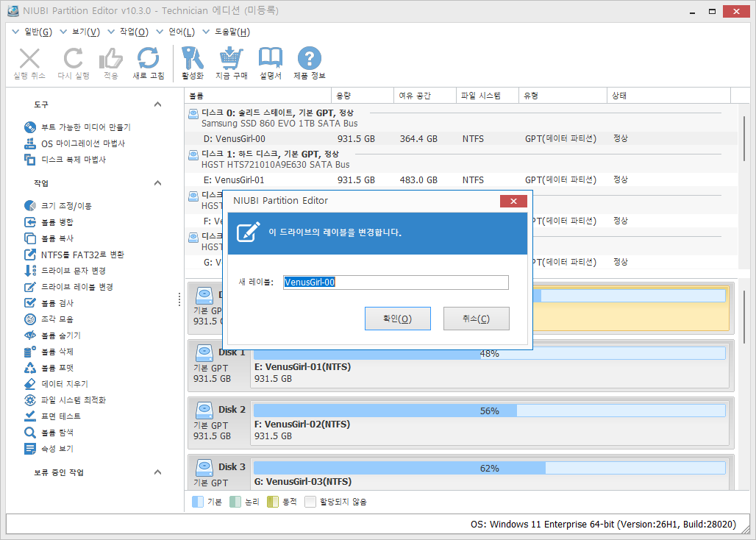Sort by the 여유 공간 column header
The height and width of the screenshot is (540, 756).
pyautogui.click(x=425, y=96)
